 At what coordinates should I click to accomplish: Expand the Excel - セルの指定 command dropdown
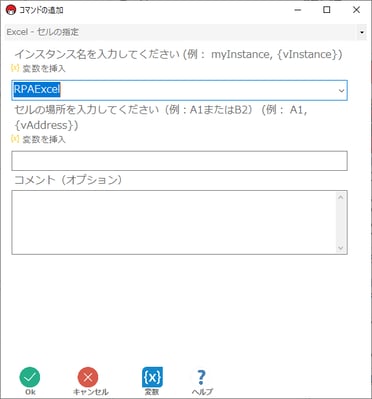pyautogui.click(x=362, y=32)
